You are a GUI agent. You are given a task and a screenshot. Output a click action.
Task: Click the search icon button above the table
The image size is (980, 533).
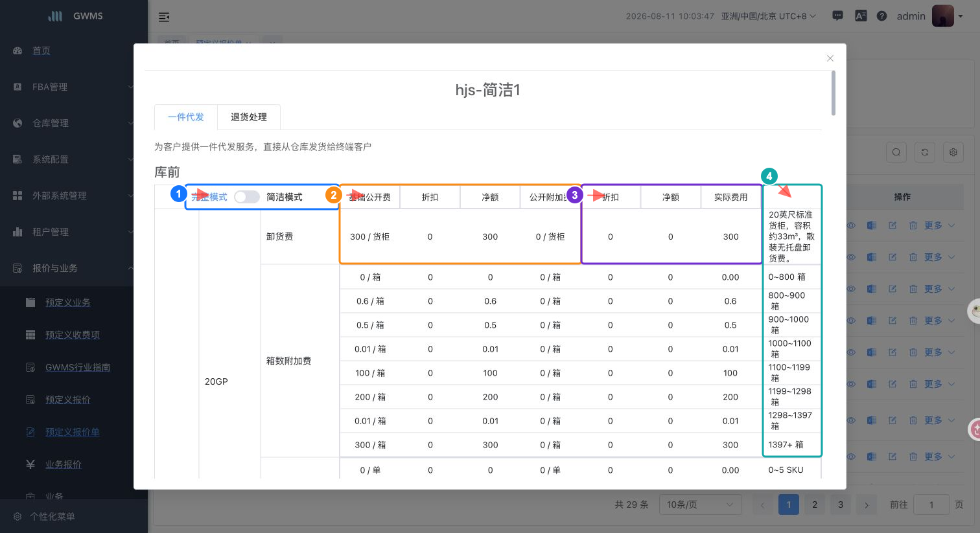896,152
